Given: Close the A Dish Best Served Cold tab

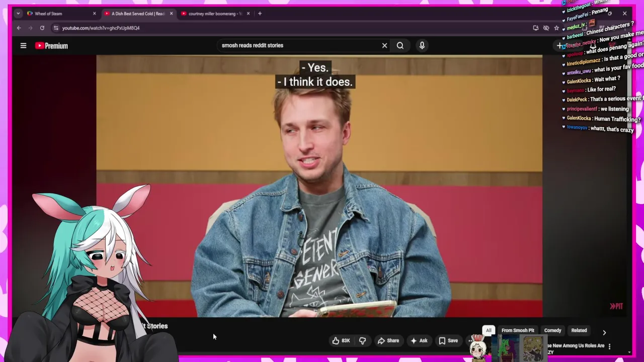Looking at the screenshot, I should 171,14.
